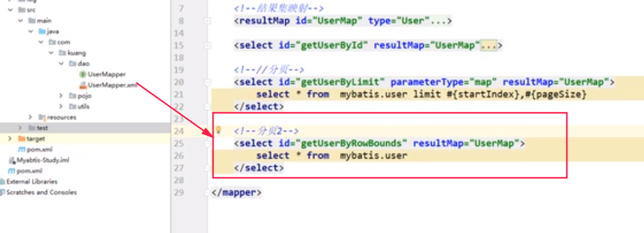Click the resources folder icon
The width and height of the screenshot is (644, 233).
[42, 117]
